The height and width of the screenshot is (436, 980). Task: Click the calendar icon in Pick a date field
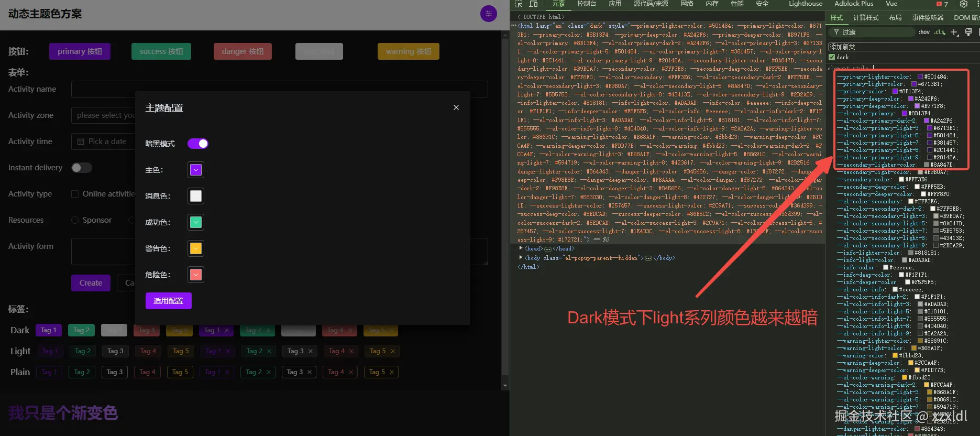coord(81,141)
